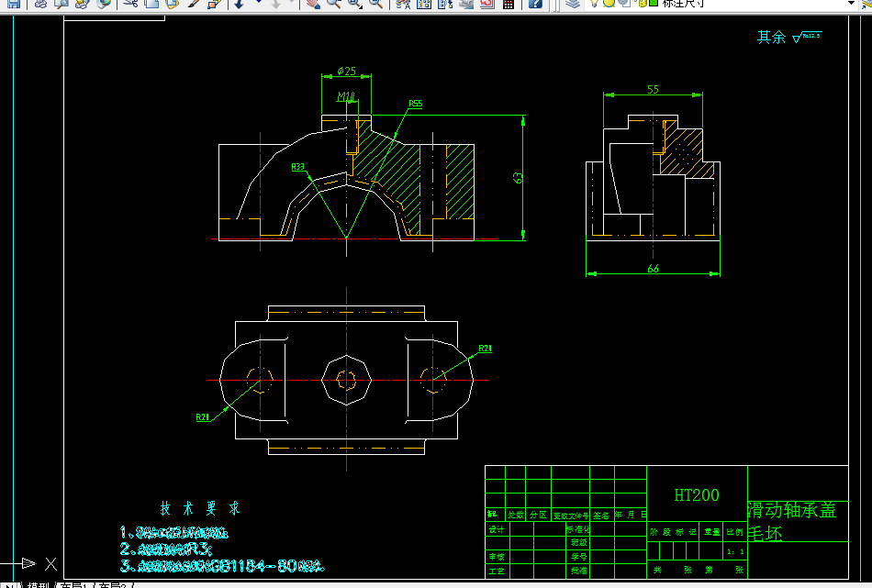Screen dimensions: 872x588
Task: Click the 设计 cell in title block
Action: click(x=497, y=529)
